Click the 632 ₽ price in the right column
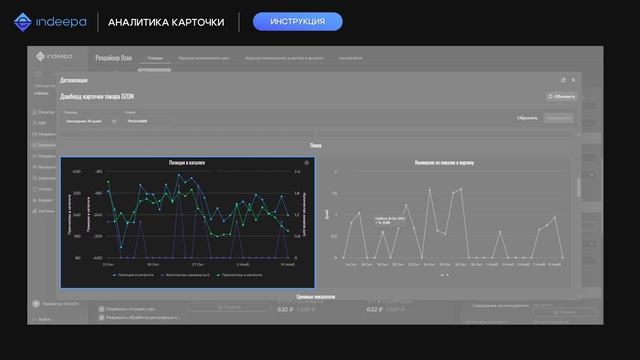The height and width of the screenshot is (360, 640). (375, 309)
